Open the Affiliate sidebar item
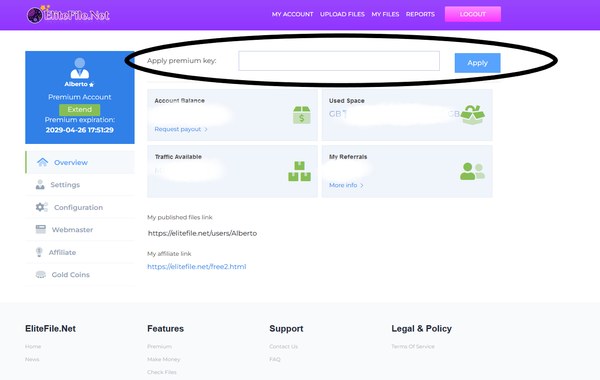Image resolution: width=600 pixels, height=380 pixels. pos(80,252)
